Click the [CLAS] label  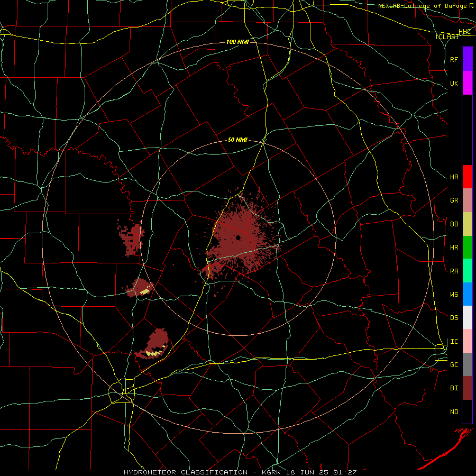[447, 36]
